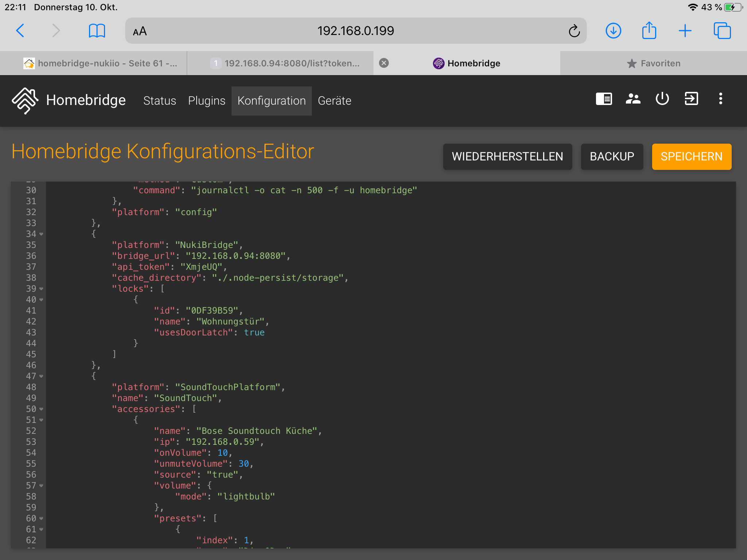Collapse code fold at line 34
This screenshot has height=560, width=747.
(x=41, y=234)
